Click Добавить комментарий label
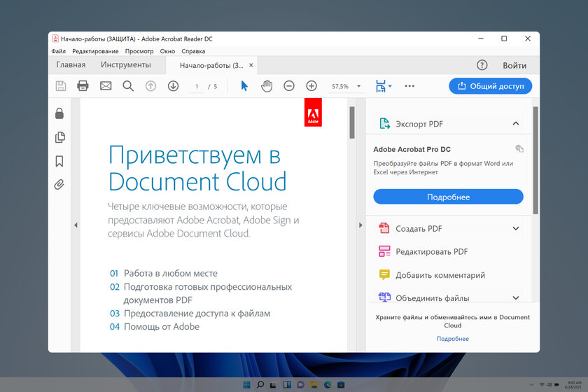Viewport: 588px width, 392px height. [x=440, y=275]
